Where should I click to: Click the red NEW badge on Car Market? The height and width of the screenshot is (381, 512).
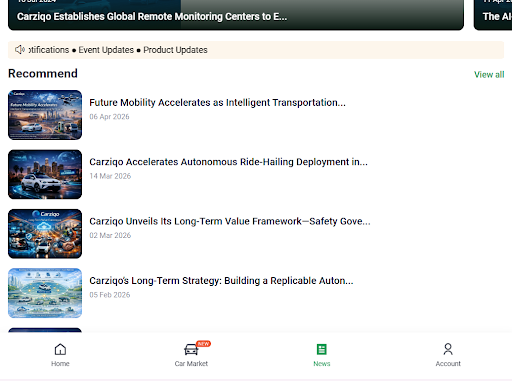click(203, 344)
